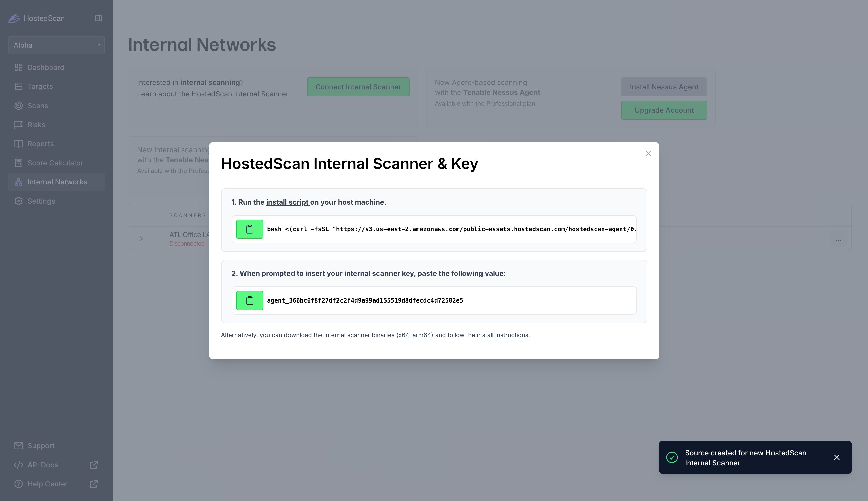Open Reports from the sidebar

56,144
